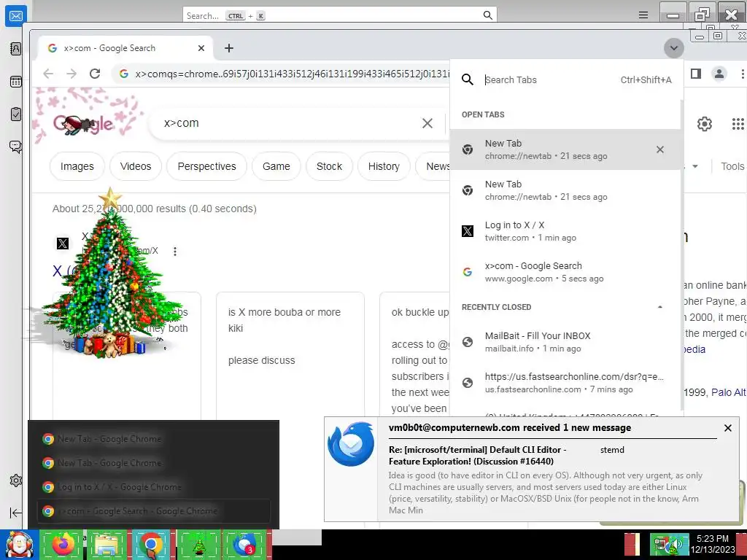This screenshot has height=560, width=747.
Task: Reopen us.fastsearchonline.com closed tab
Action: (565, 383)
